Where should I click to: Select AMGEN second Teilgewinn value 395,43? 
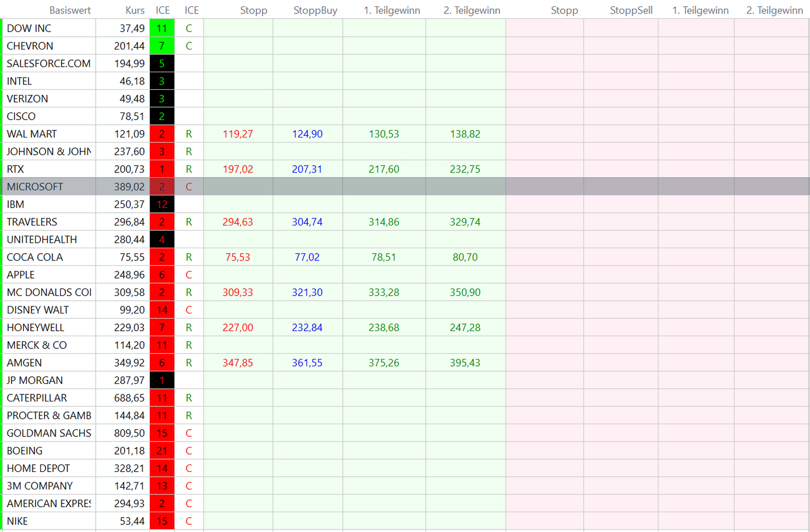click(x=465, y=362)
